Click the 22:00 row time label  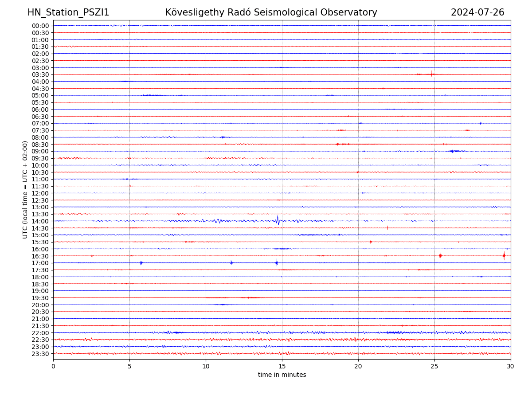point(40,333)
